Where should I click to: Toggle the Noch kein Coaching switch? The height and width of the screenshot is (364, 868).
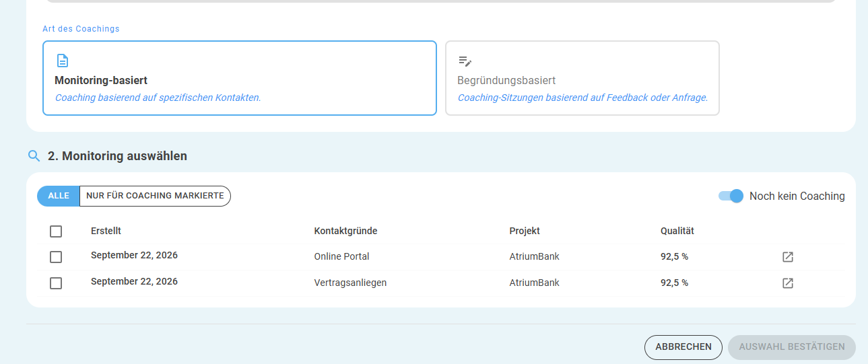pyautogui.click(x=731, y=196)
